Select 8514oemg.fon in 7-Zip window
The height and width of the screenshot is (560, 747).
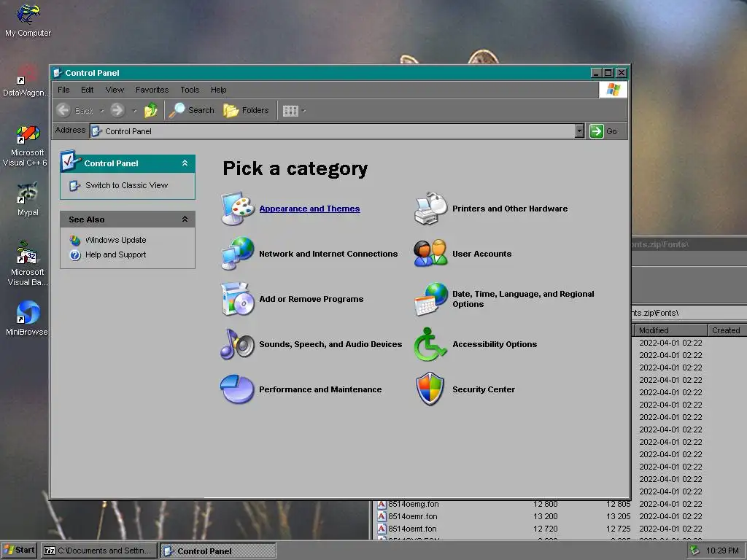[414, 504]
